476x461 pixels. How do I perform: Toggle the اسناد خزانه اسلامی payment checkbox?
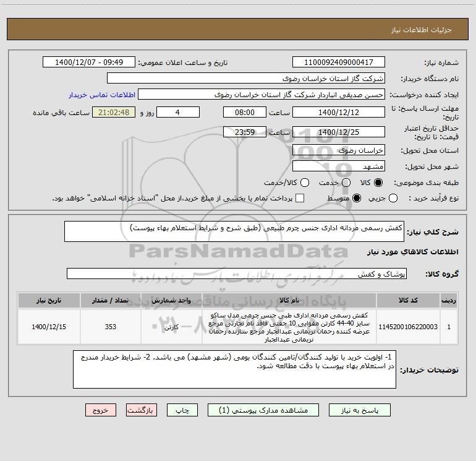[x=300, y=198]
